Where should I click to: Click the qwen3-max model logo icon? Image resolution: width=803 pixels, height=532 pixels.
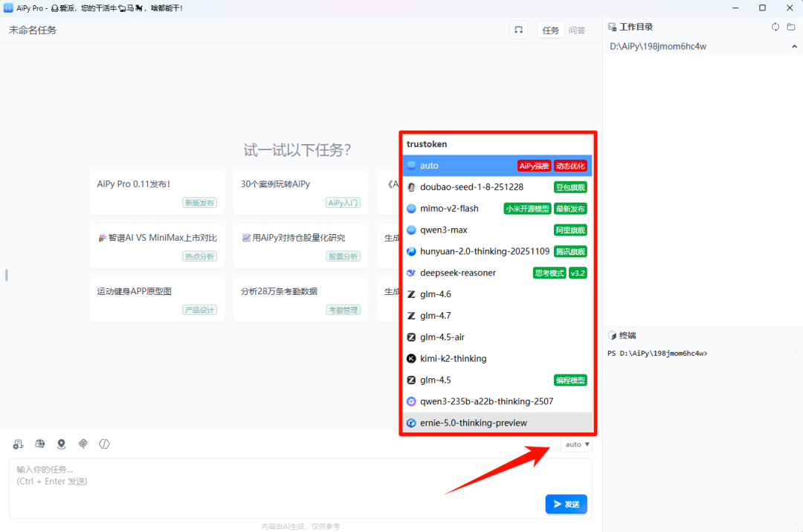tap(411, 230)
